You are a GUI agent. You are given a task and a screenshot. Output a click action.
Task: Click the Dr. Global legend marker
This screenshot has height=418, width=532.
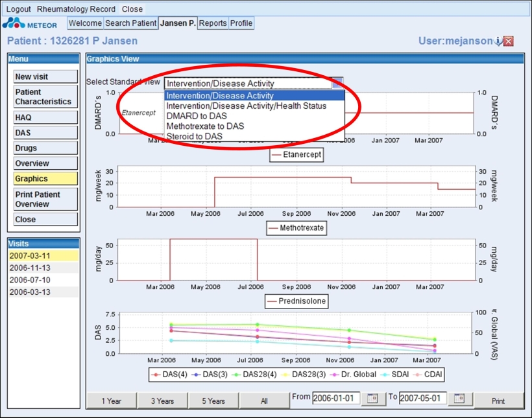pyautogui.click(x=335, y=375)
